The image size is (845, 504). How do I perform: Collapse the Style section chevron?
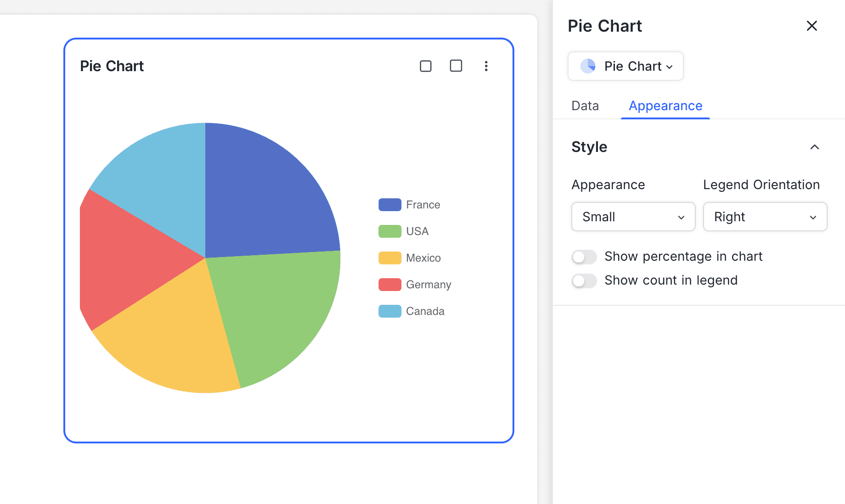(x=814, y=147)
